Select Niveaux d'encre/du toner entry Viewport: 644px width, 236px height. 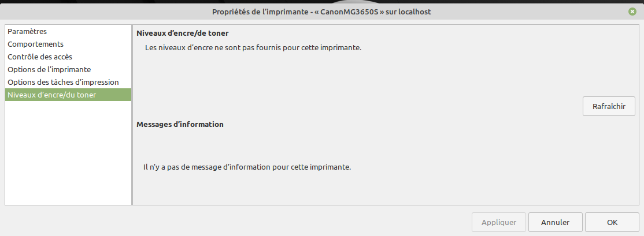click(52, 95)
